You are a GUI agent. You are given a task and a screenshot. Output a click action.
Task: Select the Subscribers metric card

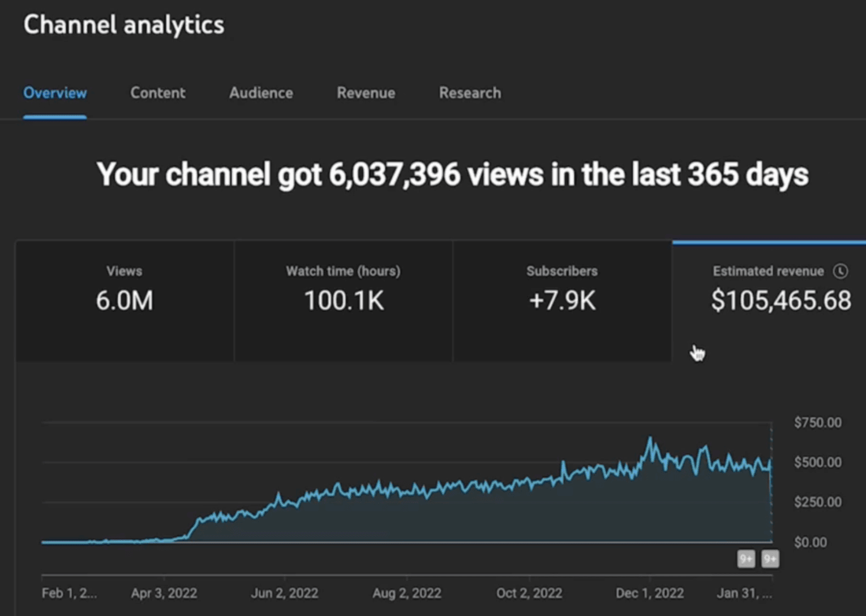click(x=561, y=300)
